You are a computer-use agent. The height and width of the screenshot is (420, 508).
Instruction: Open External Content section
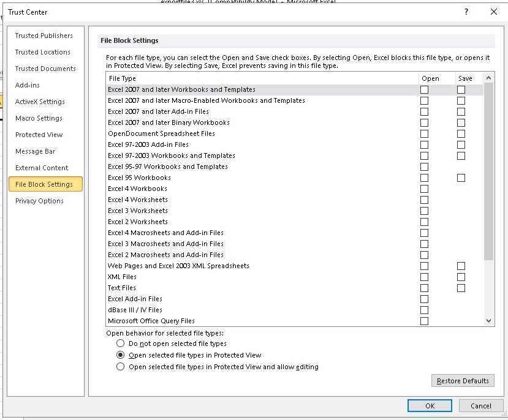tap(42, 168)
